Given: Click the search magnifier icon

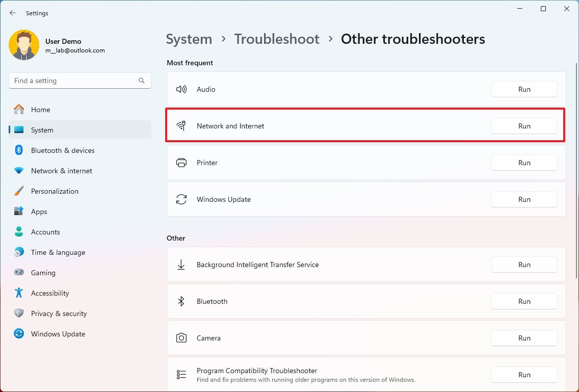Looking at the screenshot, I should click(141, 81).
